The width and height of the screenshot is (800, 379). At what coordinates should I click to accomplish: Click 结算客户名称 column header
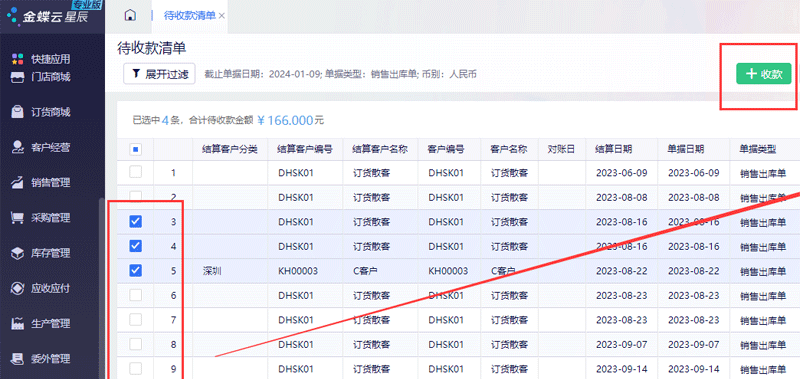tap(380, 149)
